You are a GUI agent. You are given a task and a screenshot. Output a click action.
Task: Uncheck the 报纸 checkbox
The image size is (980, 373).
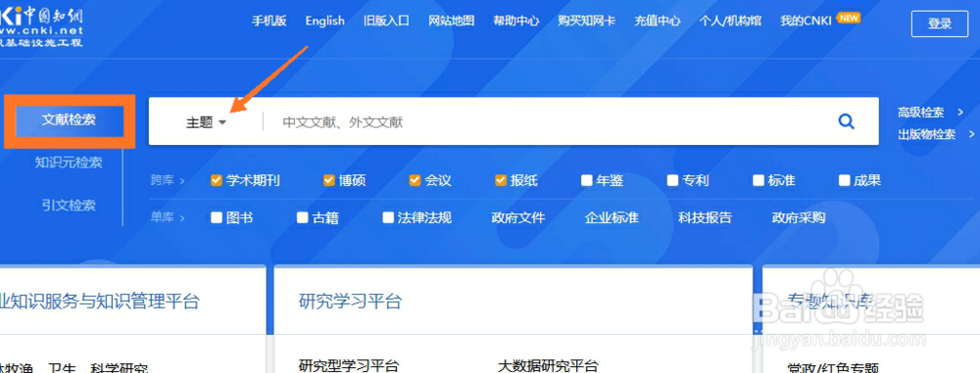tap(500, 180)
